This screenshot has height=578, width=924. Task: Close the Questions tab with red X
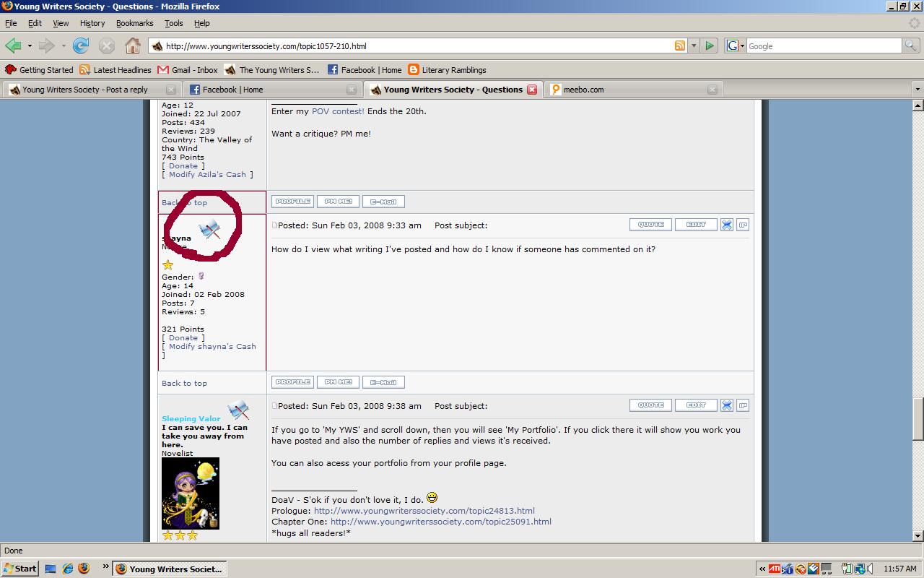click(x=532, y=90)
